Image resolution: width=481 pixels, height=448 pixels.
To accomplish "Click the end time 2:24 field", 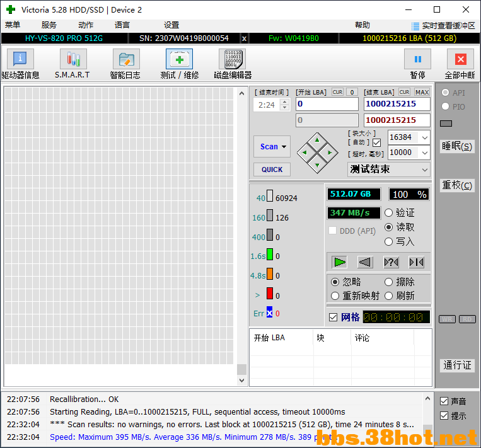I will [267, 105].
